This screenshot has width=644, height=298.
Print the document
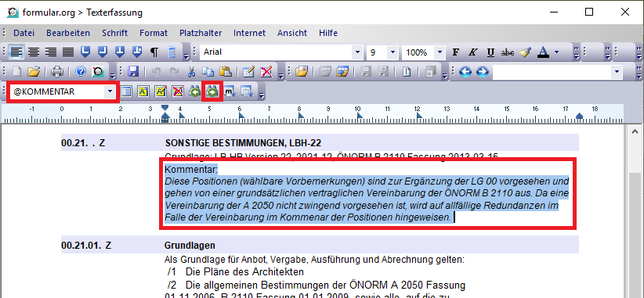(x=57, y=72)
